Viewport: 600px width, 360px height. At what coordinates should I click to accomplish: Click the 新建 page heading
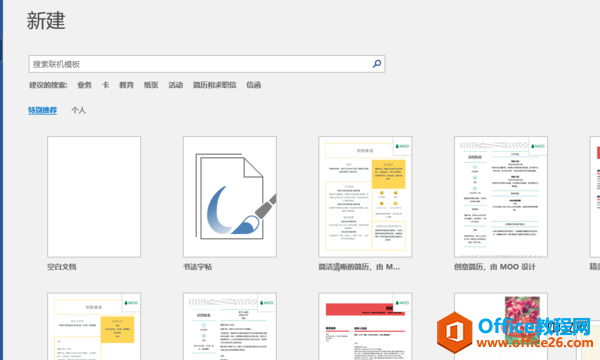(46, 21)
